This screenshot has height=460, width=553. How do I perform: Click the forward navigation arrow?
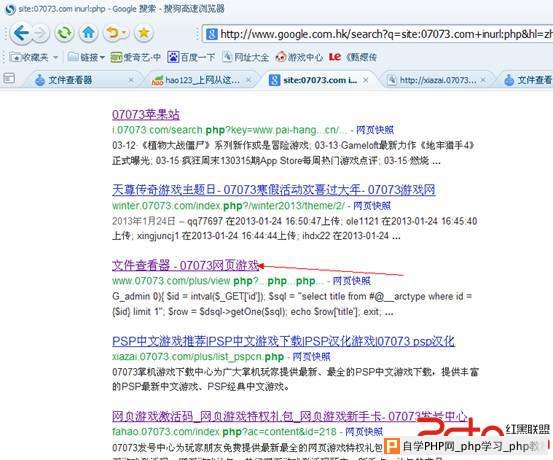[41, 34]
